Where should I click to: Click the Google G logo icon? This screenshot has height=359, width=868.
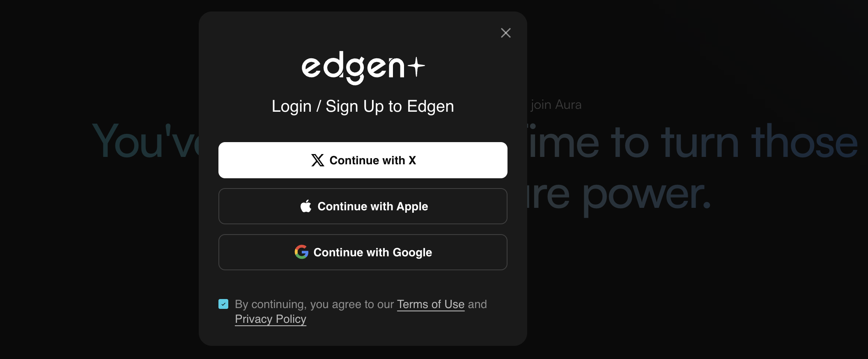301,252
